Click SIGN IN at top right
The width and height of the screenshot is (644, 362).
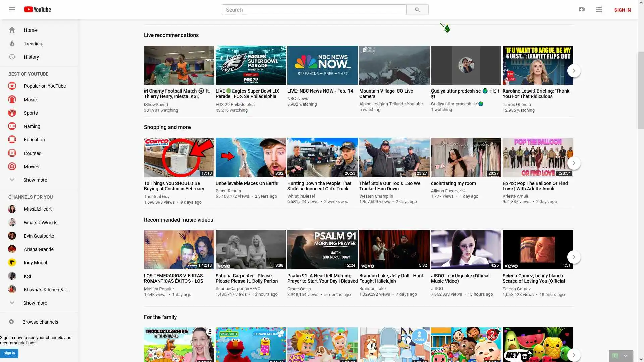coord(622,10)
